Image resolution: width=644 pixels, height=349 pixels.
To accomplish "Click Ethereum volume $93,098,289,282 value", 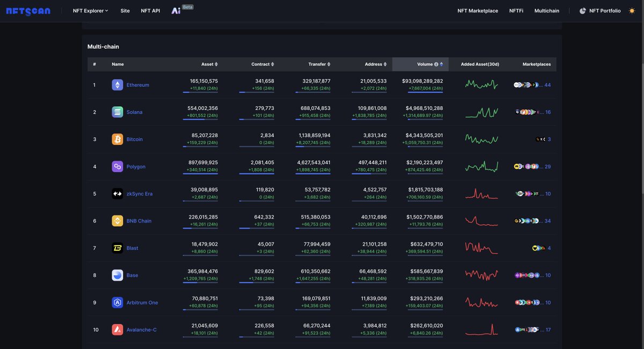I will pos(422,81).
